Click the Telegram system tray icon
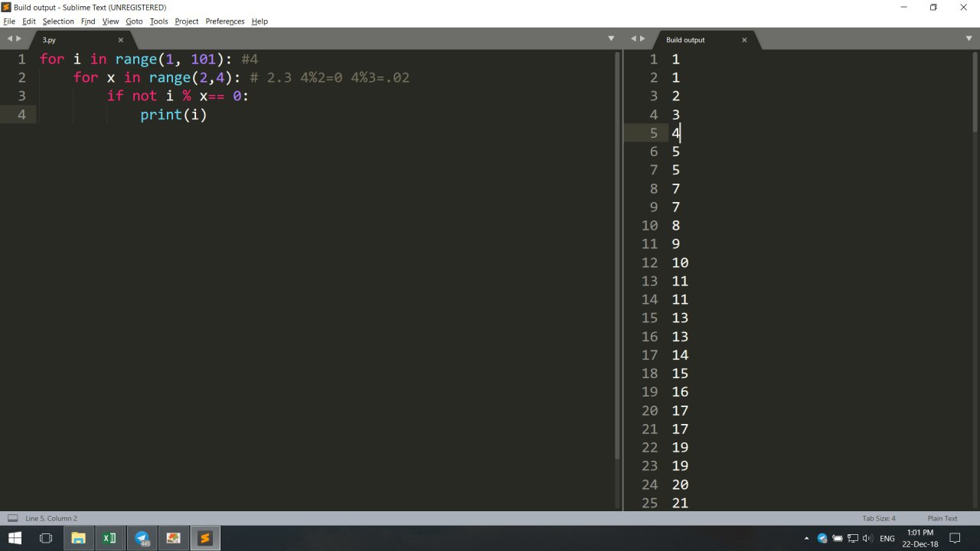The height and width of the screenshot is (551, 980). coord(822,539)
